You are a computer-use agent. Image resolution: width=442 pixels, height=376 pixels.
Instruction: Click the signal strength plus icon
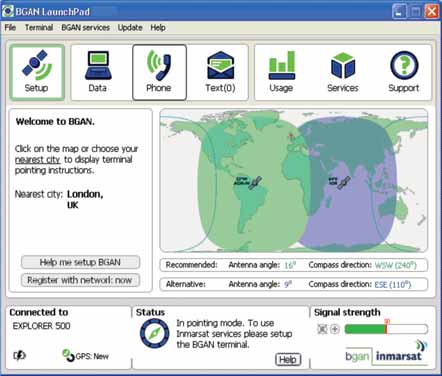[335, 329]
